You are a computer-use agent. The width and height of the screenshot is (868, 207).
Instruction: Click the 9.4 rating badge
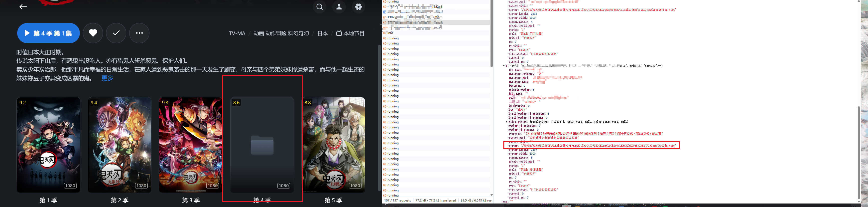(x=94, y=103)
